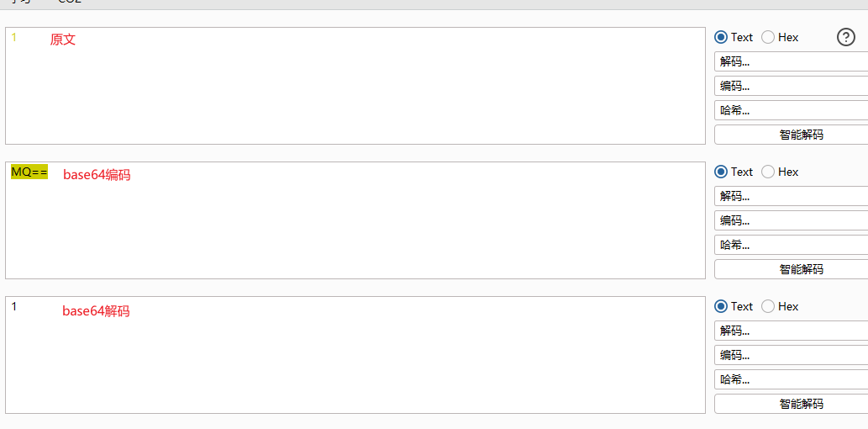Select Text radio for the third decoder panel

(721, 306)
